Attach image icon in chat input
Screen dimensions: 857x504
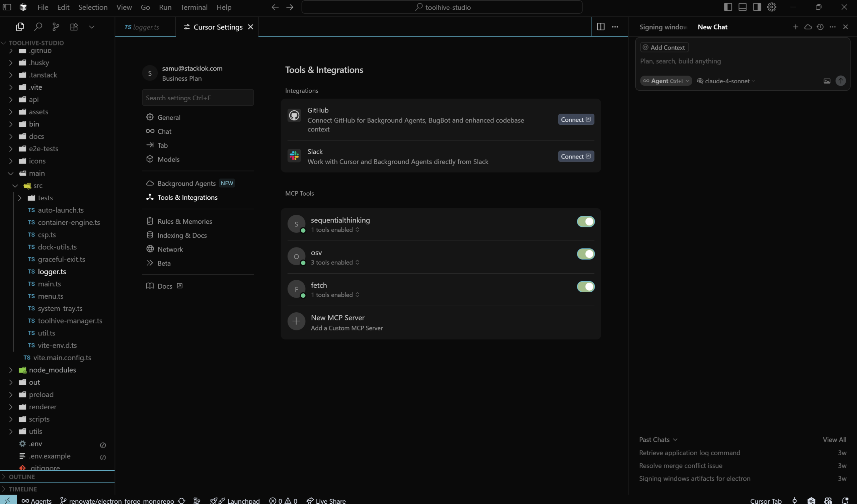[827, 81]
